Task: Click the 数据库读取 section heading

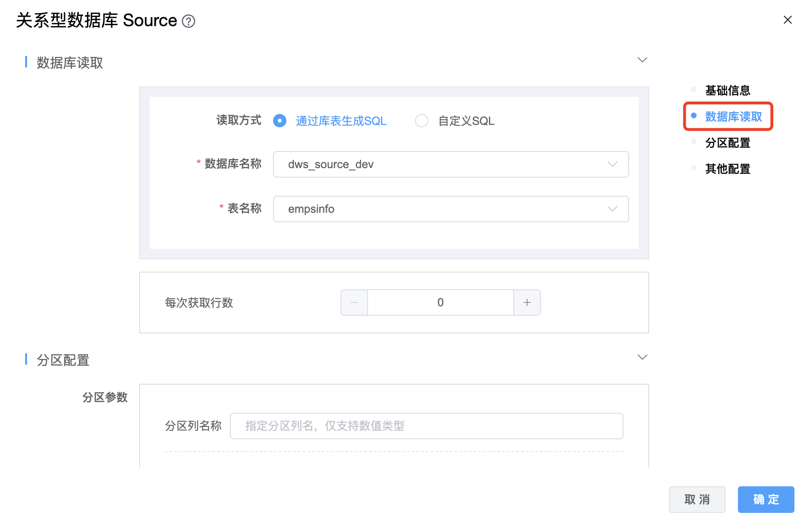Action: pyautogui.click(x=70, y=63)
